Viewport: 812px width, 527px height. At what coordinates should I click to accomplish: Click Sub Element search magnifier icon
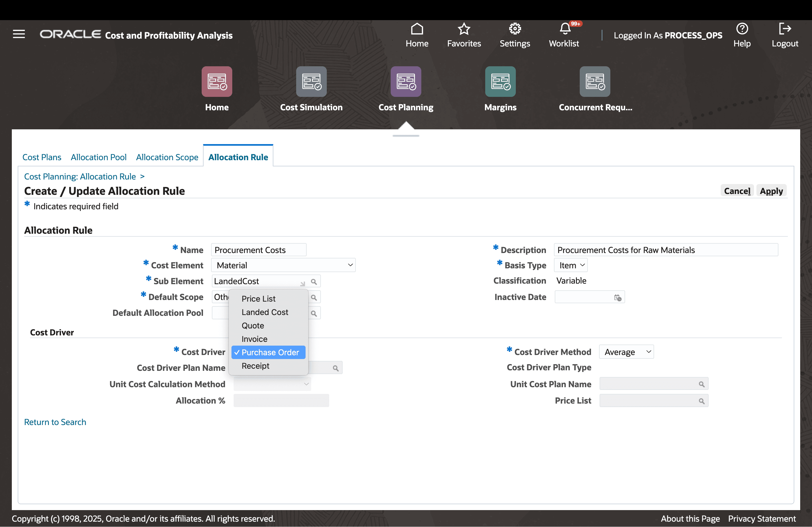(x=314, y=282)
